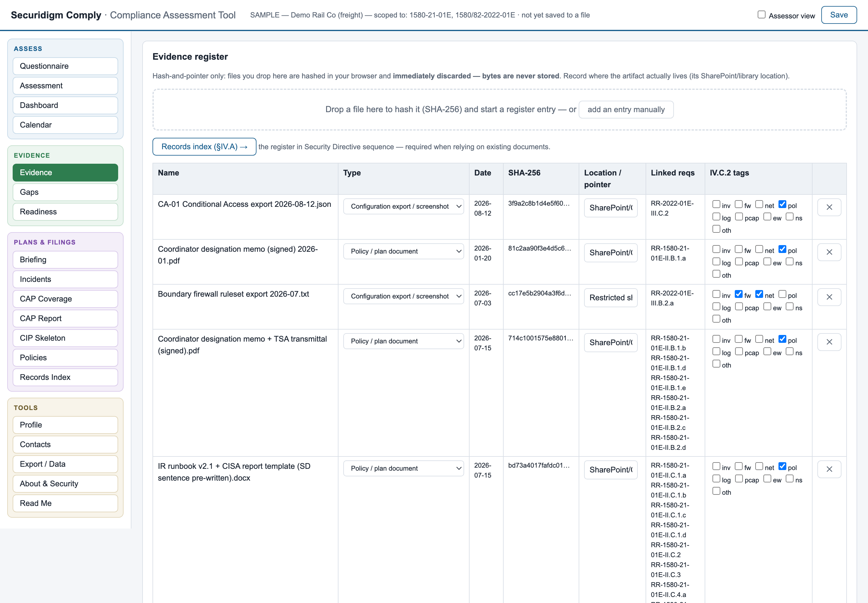Edit location pointer for IR runbook v2.1 row
The height and width of the screenshot is (603, 868).
[611, 470]
